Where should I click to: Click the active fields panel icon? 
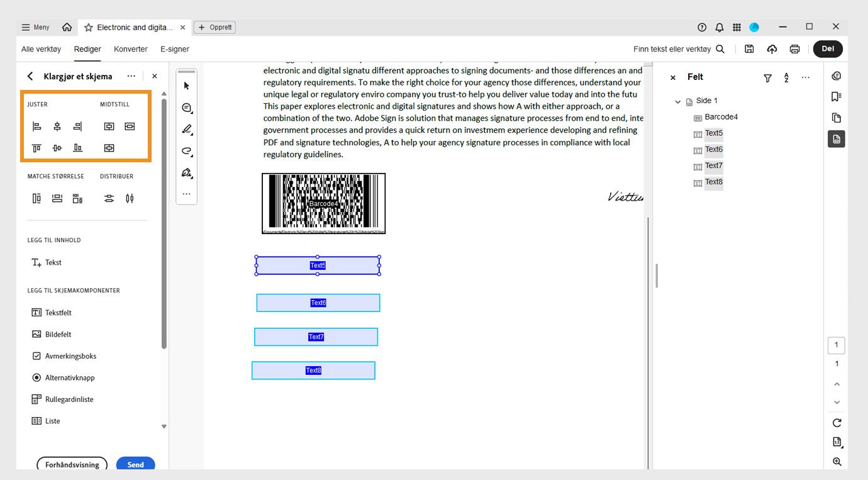(836, 139)
